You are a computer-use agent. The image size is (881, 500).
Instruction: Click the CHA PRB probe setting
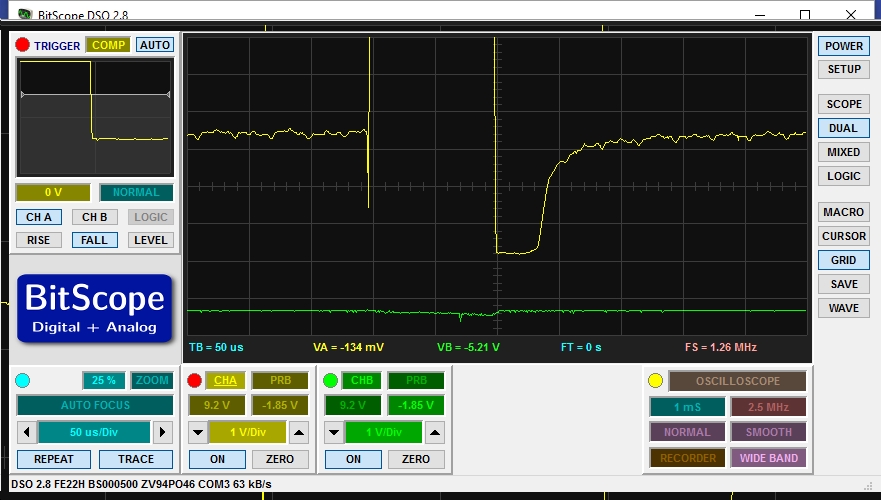tap(280, 380)
